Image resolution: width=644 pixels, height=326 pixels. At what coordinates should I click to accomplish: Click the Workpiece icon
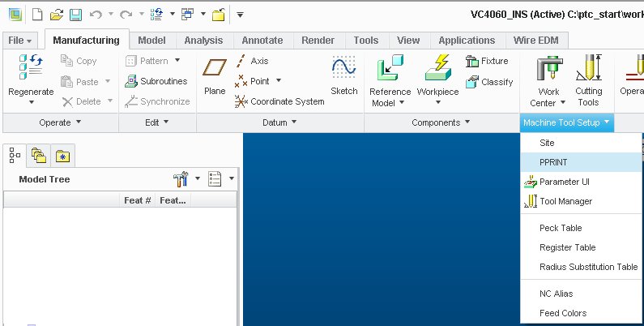tap(437, 68)
